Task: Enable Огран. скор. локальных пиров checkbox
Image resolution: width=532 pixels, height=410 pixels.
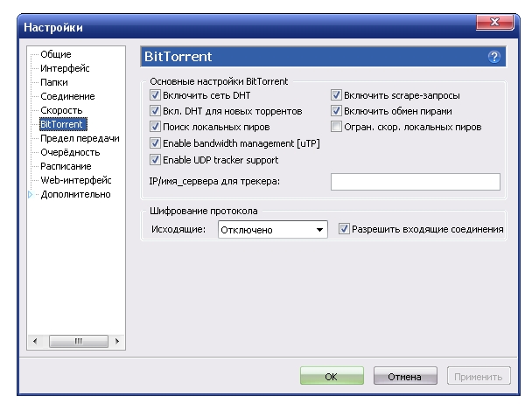Action: (x=336, y=127)
